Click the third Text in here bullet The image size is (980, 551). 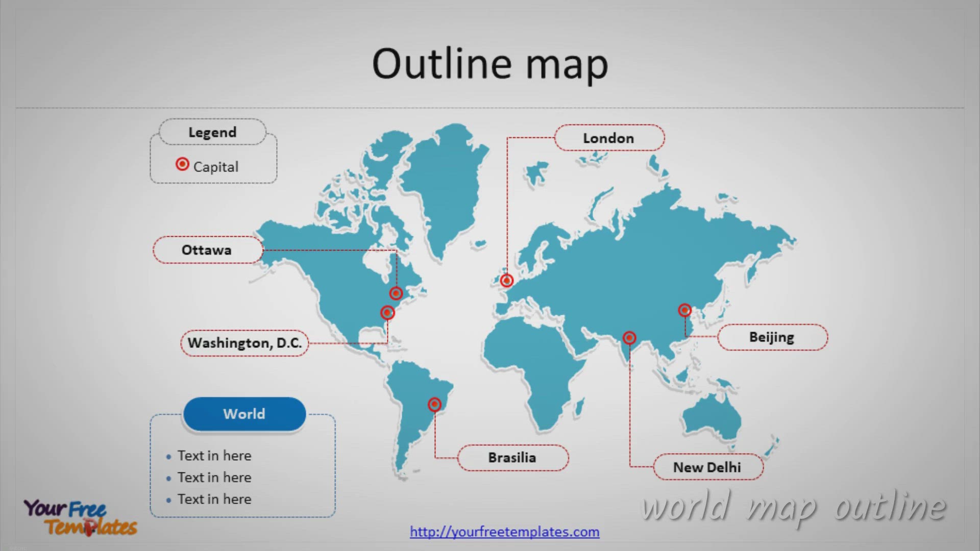(214, 499)
